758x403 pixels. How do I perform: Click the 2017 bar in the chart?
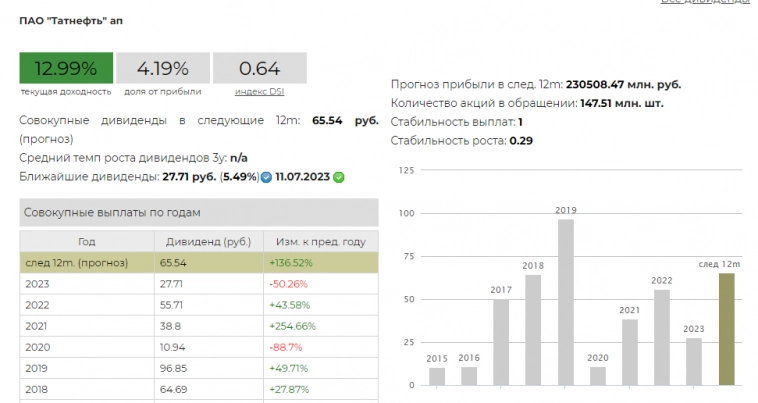pos(501,342)
